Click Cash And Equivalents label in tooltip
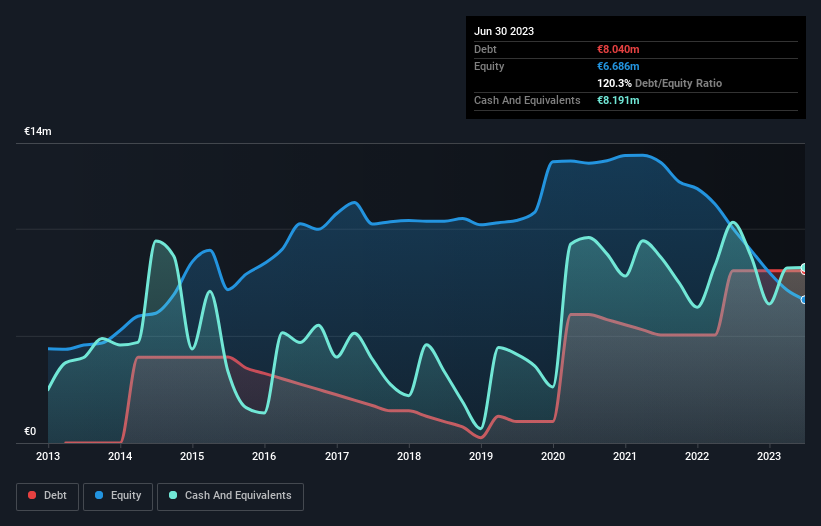821x526 pixels. 527,100
